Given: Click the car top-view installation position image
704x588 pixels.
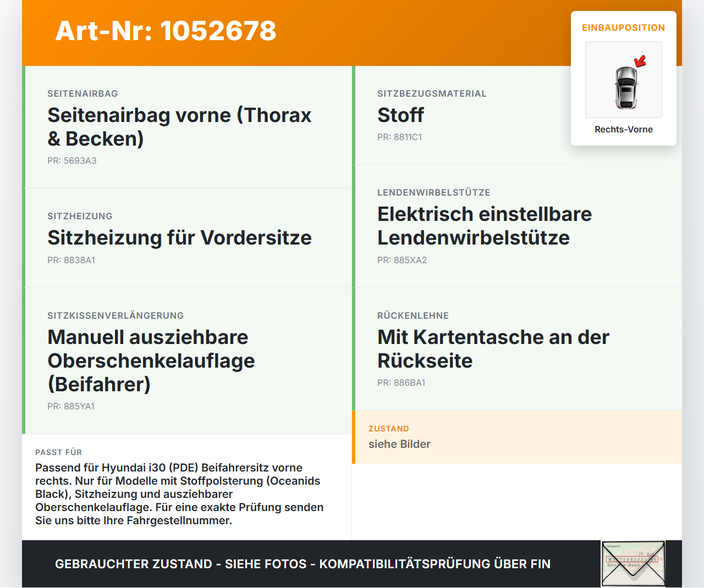Looking at the screenshot, I should point(624,80).
